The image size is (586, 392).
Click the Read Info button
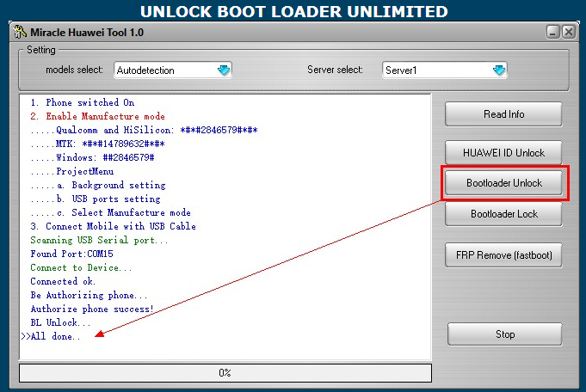[503, 114]
